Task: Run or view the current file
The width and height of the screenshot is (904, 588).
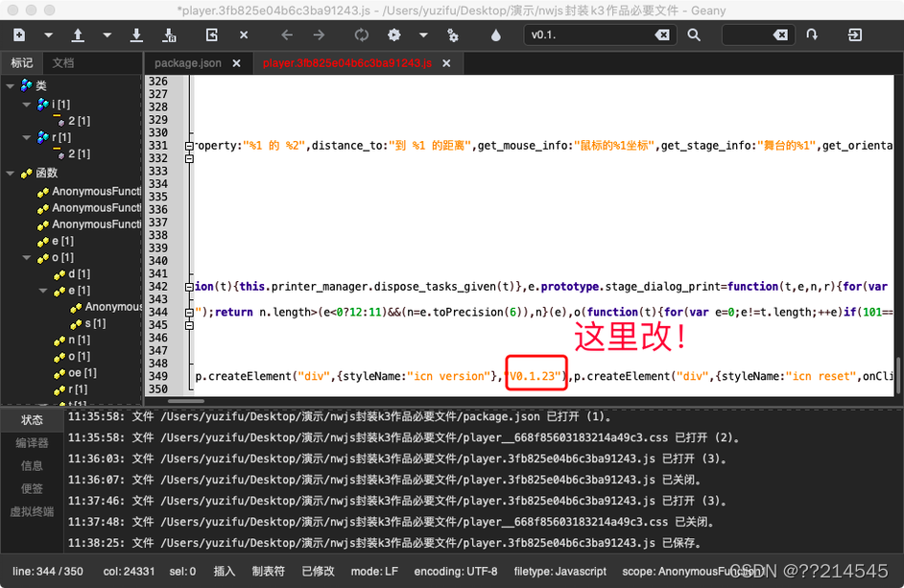Action: (x=453, y=35)
